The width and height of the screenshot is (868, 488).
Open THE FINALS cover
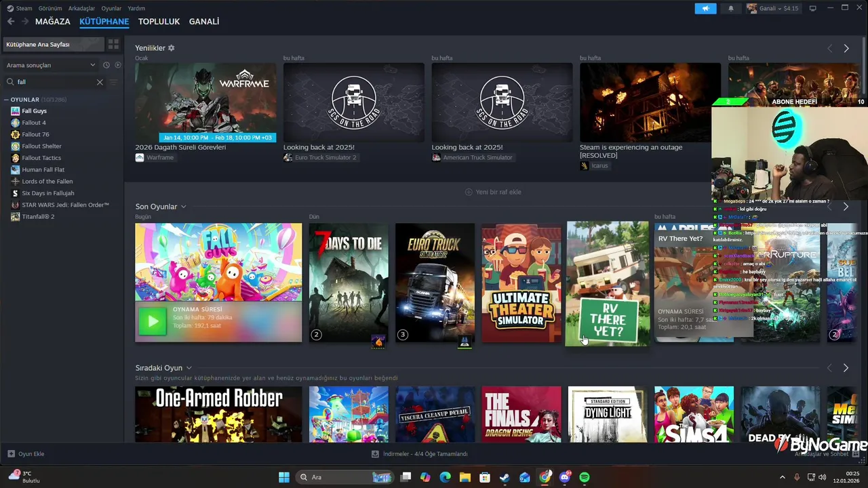tap(521, 414)
